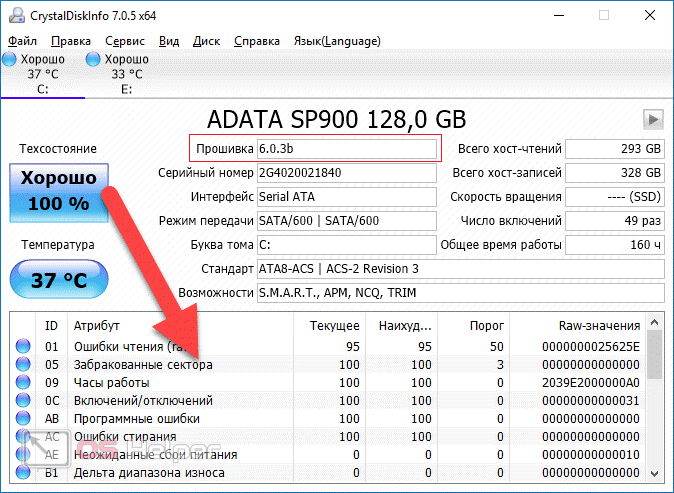
Task: Click raw value 2039E2000000A0
Action: (591, 383)
